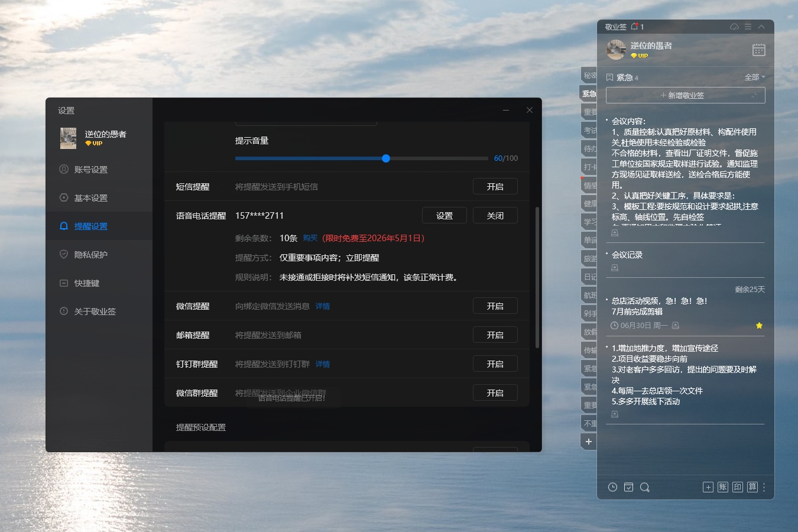Image resolution: width=798 pixels, height=532 pixels.
Task: Click the 会议记录 note entry
Action: point(627,255)
